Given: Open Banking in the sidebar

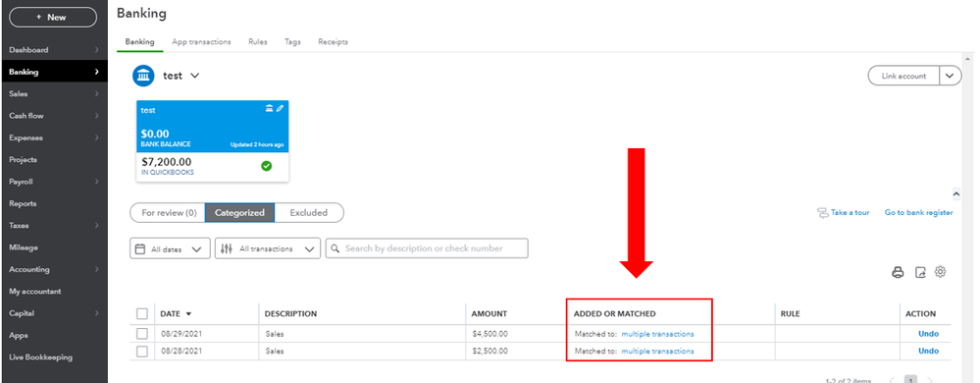Looking at the screenshot, I should click(x=54, y=72).
